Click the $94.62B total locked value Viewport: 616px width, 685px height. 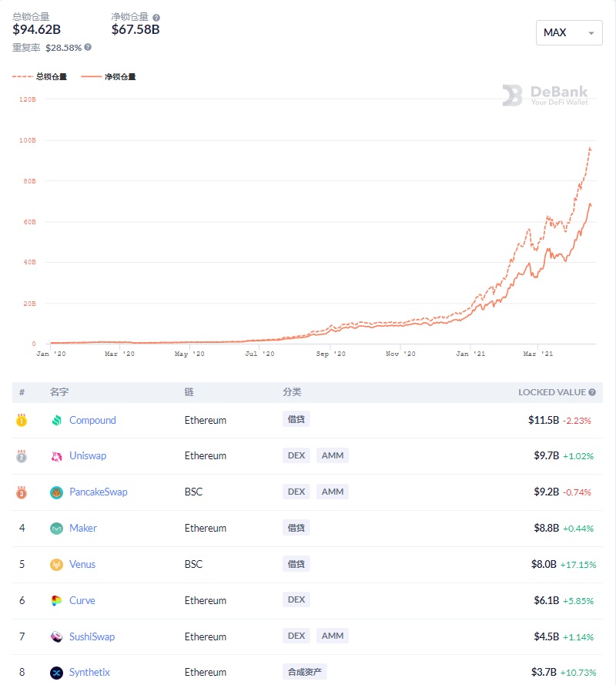[x=37, y=30]
